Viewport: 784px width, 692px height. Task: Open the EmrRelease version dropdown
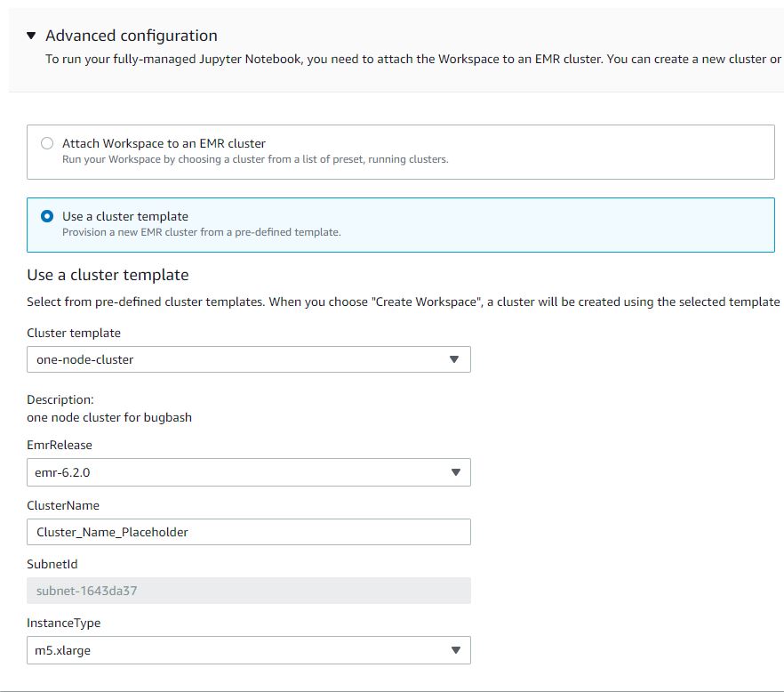249,472
